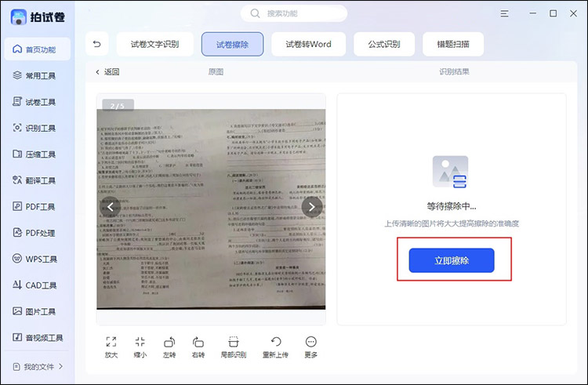
Task: Maximize the 拍试卷 window
Action: (x=554, y=13)
